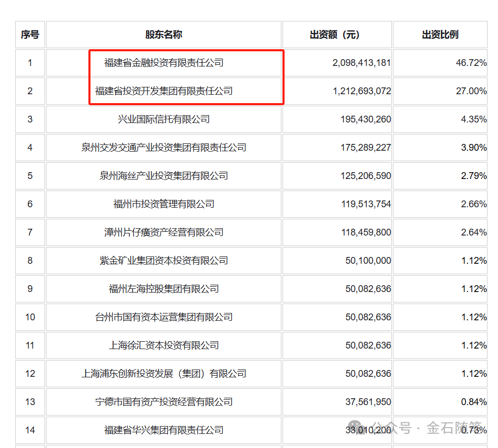The height and width of the screenshot is (448, 498).
Task: Select 泉州交发交通产业投资集团有限责任公司 cell
Action: pyautogui.click(x=164, y=148)
